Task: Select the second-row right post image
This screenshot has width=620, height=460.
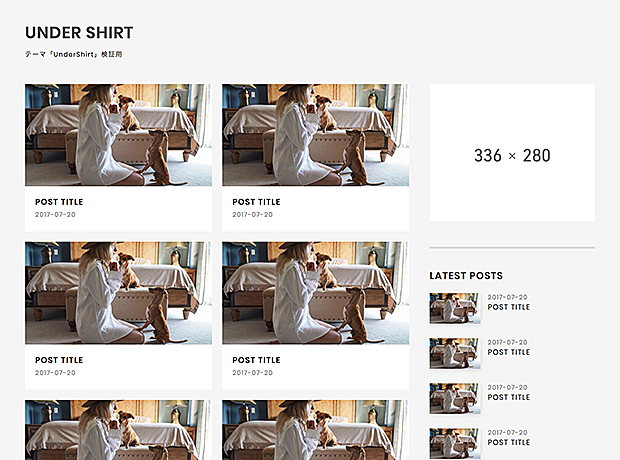Action: click(315, 293)
